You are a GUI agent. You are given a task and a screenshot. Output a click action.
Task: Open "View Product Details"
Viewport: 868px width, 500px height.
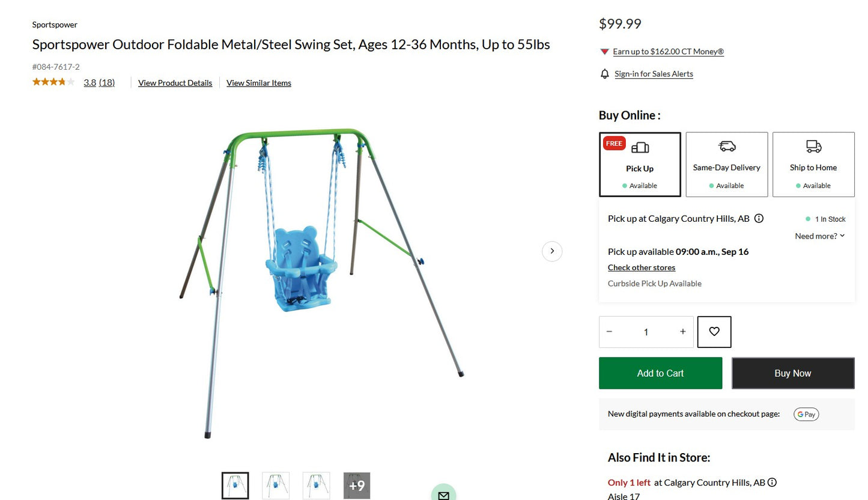click(175, 82)
